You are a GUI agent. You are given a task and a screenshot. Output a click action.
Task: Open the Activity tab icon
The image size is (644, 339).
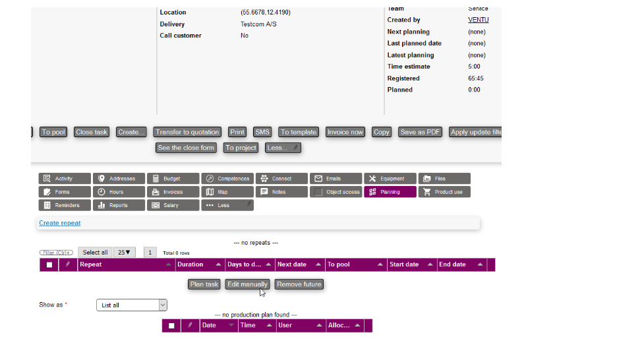65,179
